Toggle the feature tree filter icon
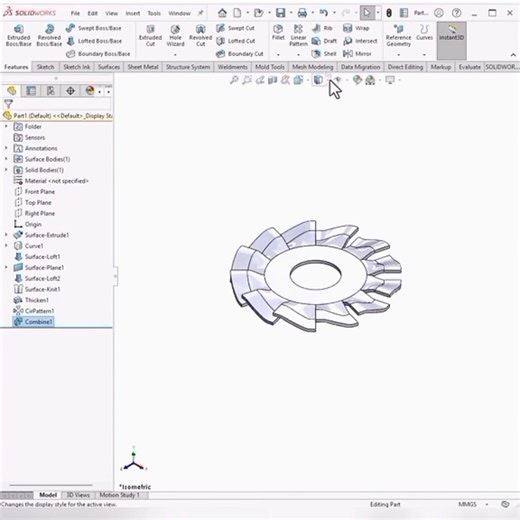 point(8,104)
